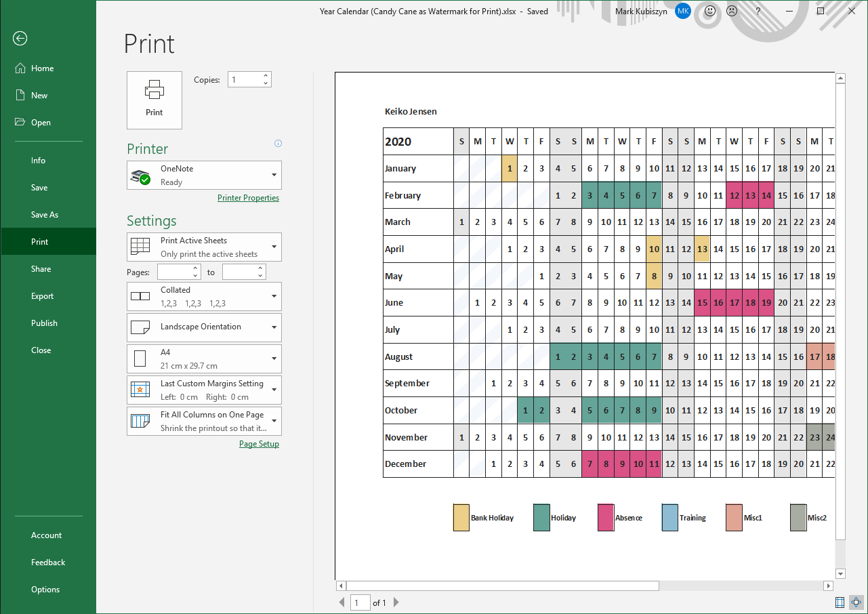The height and width of the screenshot is (614, 868).
Task: Click the MK account avatar
Action: (683, 12)
